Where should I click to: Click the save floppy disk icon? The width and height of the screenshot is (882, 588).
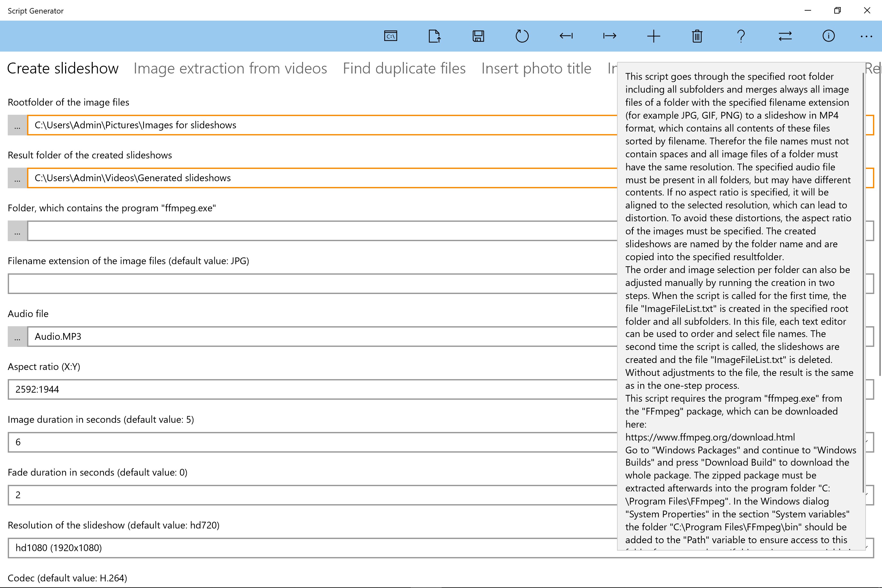pos(478,36)
